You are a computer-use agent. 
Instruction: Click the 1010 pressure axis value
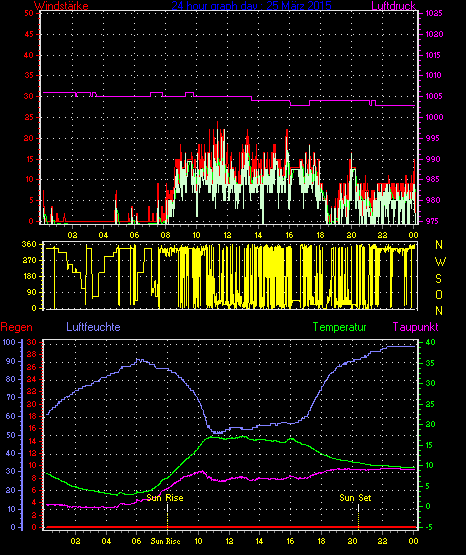click(434, 75)
